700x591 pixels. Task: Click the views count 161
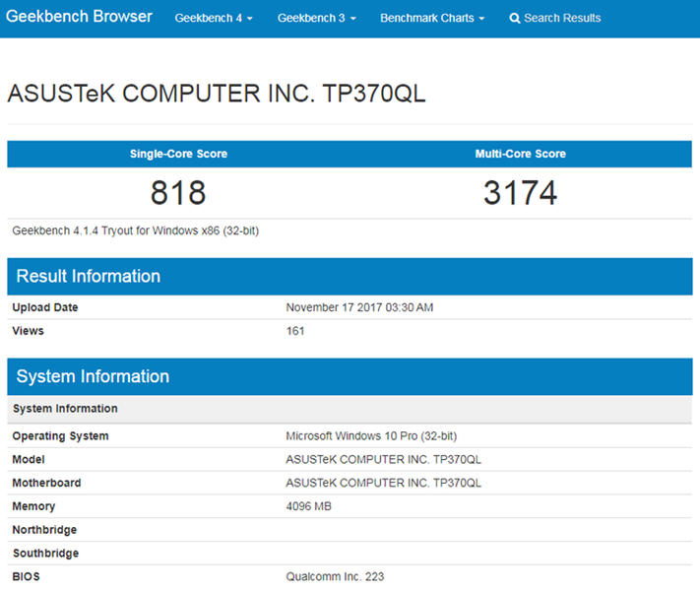coord(295,331)
